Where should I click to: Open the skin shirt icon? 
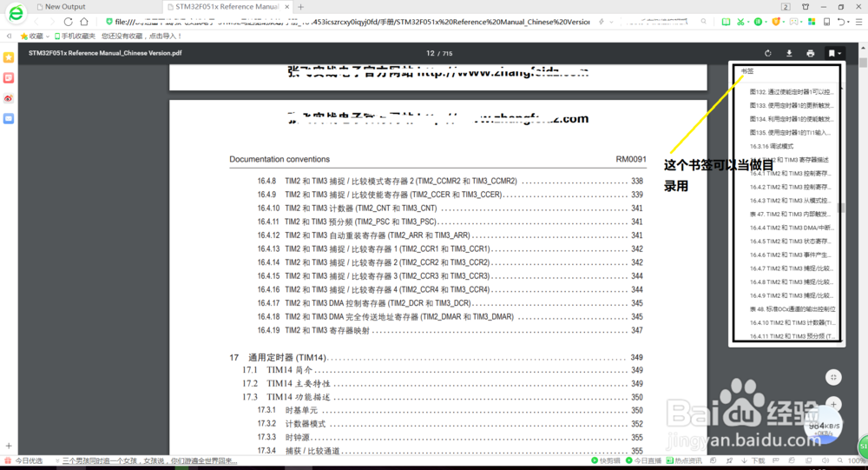coord(806,7)
